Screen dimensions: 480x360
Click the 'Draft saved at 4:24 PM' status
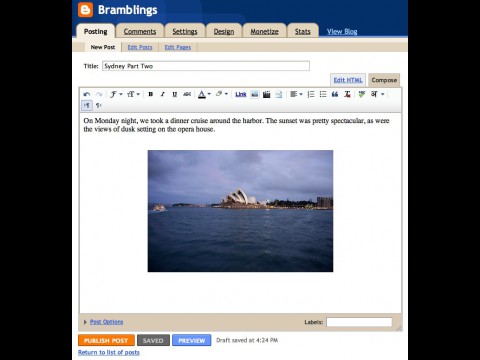pyautogui.click(x=247, y=340)
